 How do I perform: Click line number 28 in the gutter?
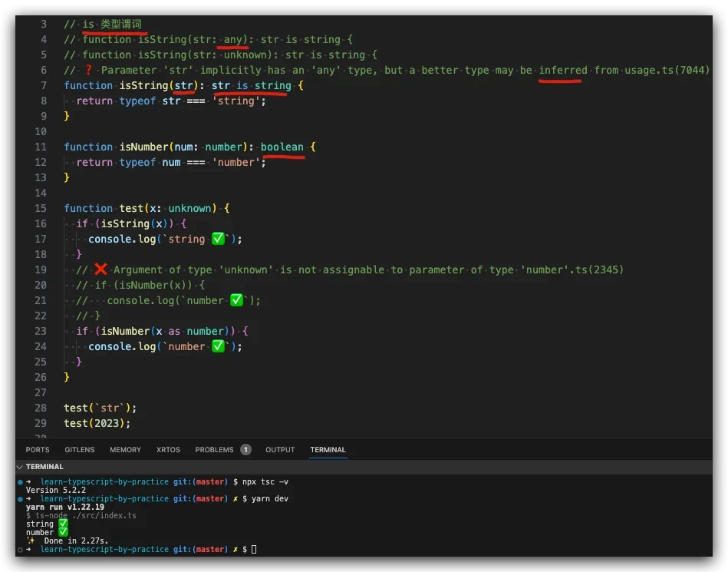click(41, 408)
